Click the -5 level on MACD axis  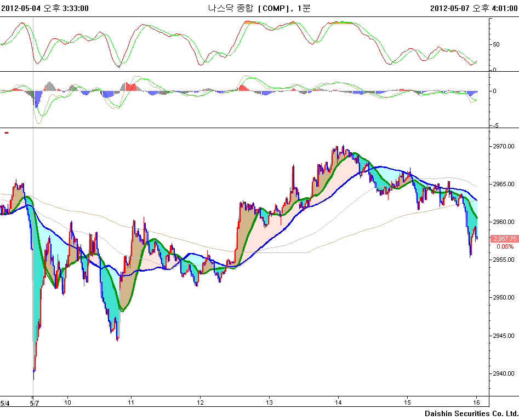click(x=495, y=125)
